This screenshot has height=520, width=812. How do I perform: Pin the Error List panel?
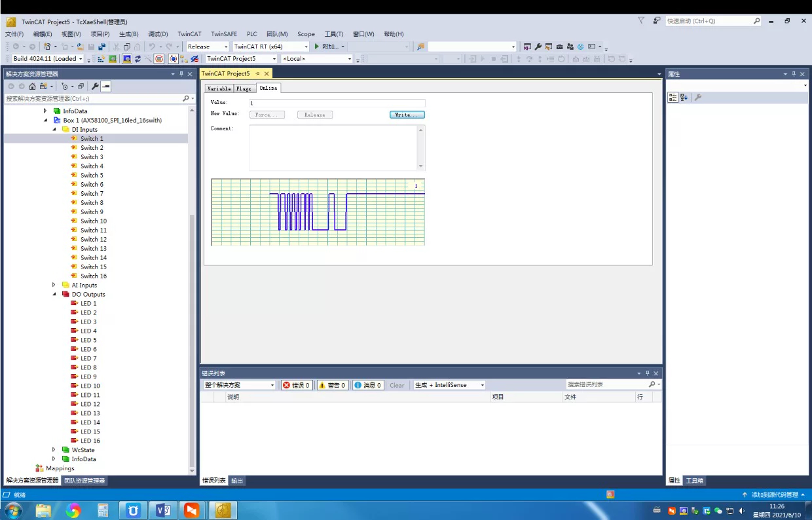pyautogui.click(x=647, y=373)
